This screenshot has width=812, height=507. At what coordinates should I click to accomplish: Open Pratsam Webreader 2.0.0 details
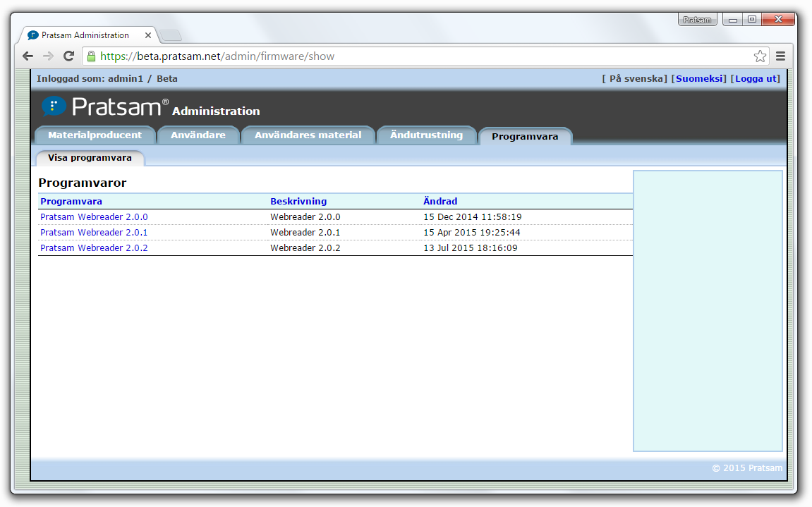(x=93, y=216)
